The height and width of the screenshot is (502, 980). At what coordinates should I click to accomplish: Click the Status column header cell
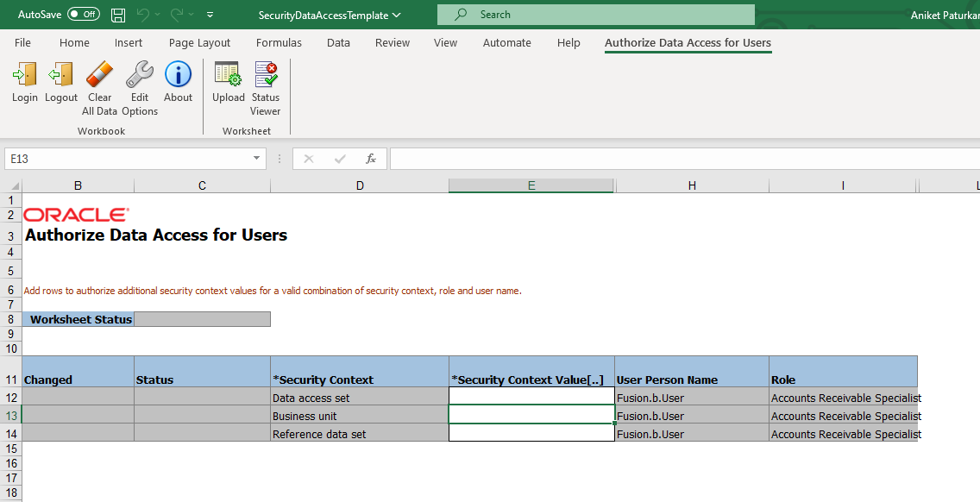pyautogui.click(x=202, y=372)
